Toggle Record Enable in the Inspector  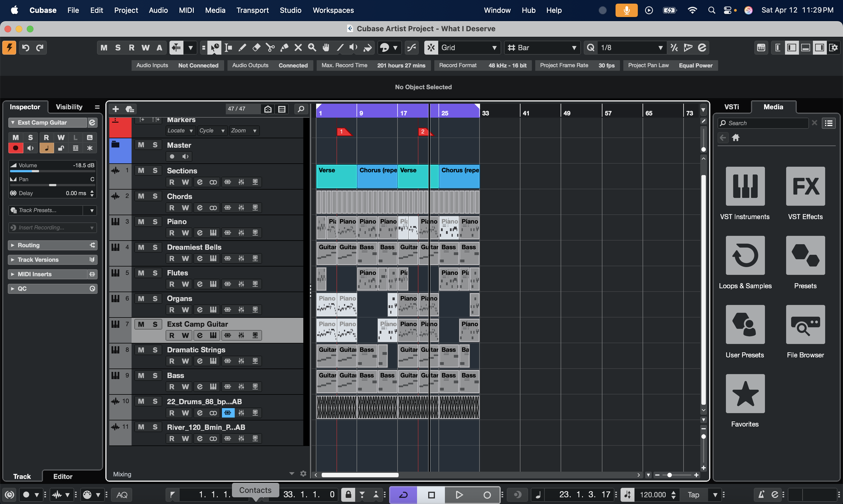click(15, 148)
